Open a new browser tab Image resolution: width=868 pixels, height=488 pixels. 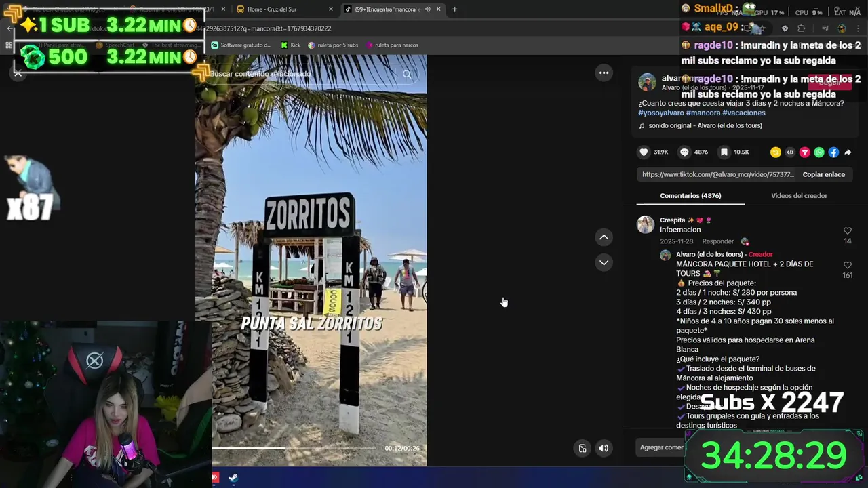tap(454, 9)
